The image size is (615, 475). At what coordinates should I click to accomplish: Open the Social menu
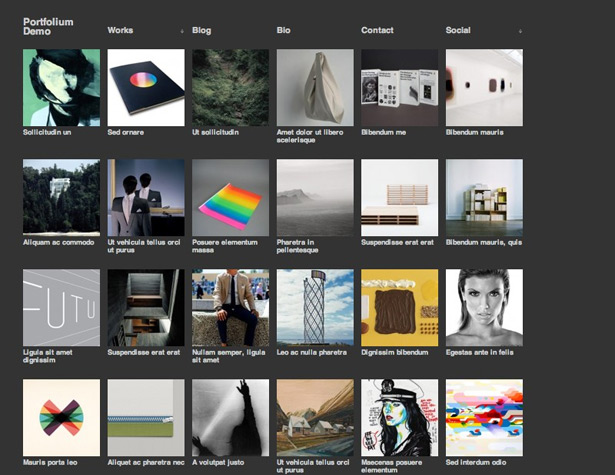[458, 30]
